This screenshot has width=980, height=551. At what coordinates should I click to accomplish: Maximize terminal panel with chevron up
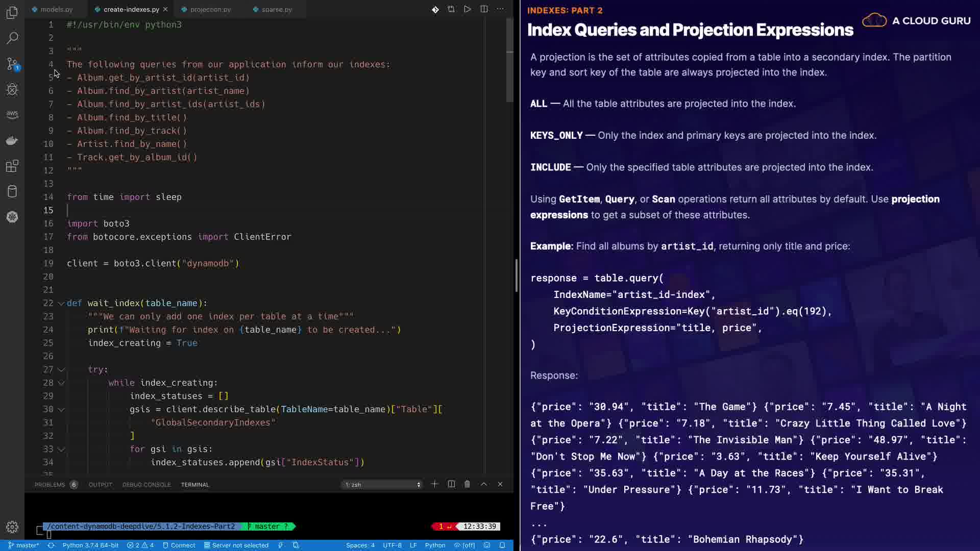pos(483,484)
